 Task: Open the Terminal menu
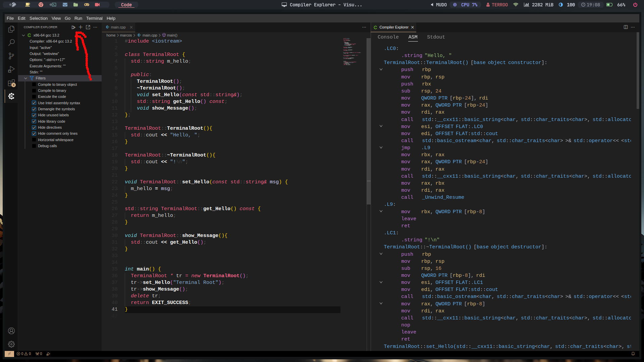[x=94, y=18]
